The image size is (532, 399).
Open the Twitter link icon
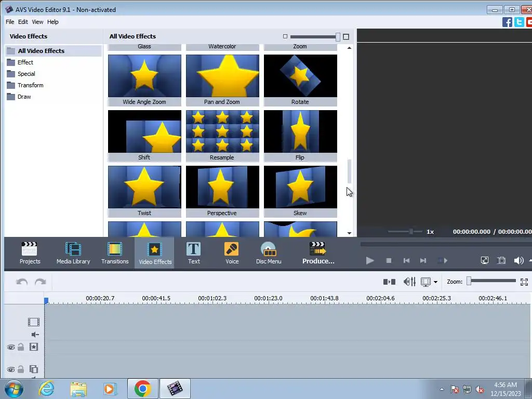click(x=519, y=22)
